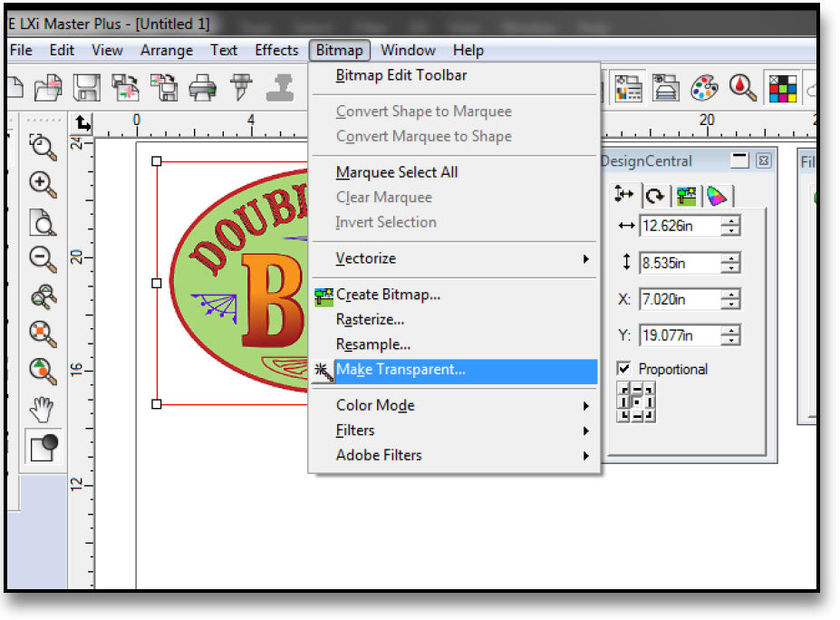Screen dimensions: 840x620
Task: Click the top-left selection handle of logo
Action: (157, 161)
